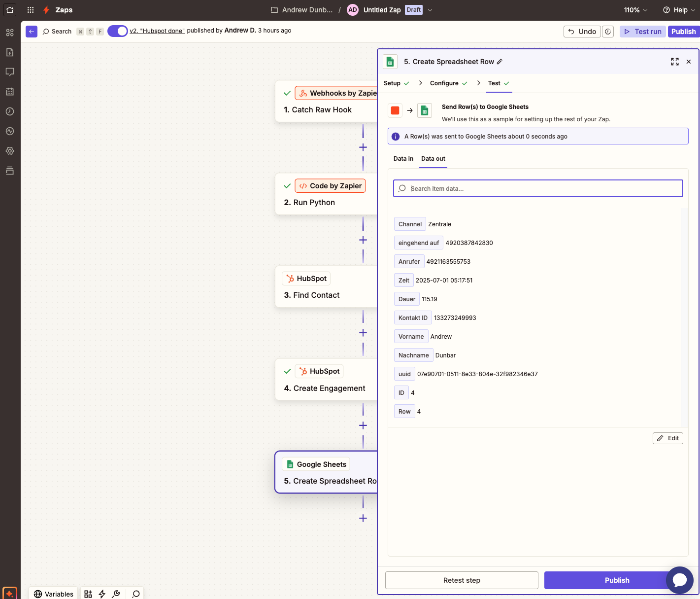Open the calendar schedule icon in sidebar
Image resolution: width=700 pixels, height=599 pixels.
coord(10,92)
